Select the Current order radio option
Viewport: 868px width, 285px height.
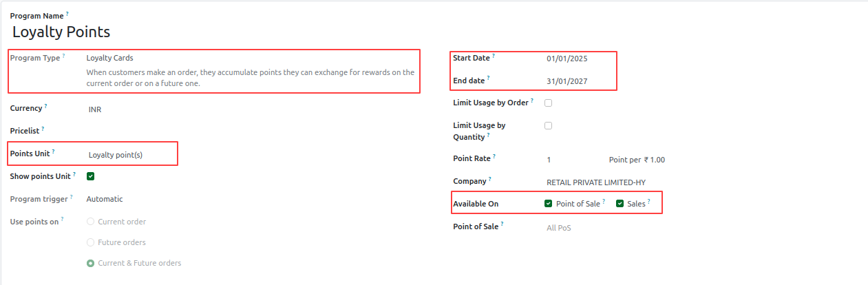[x=90, y=222]
